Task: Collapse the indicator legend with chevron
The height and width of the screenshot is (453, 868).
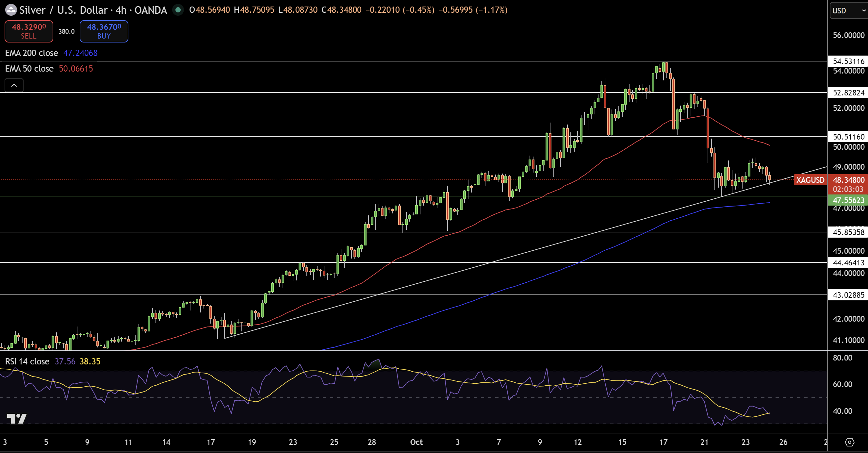Action: pos(14,85)
